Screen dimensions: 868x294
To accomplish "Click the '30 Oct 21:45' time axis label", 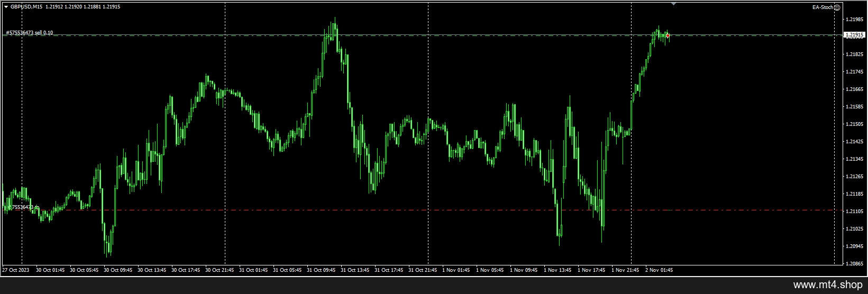I will click(x=220, y=270).
